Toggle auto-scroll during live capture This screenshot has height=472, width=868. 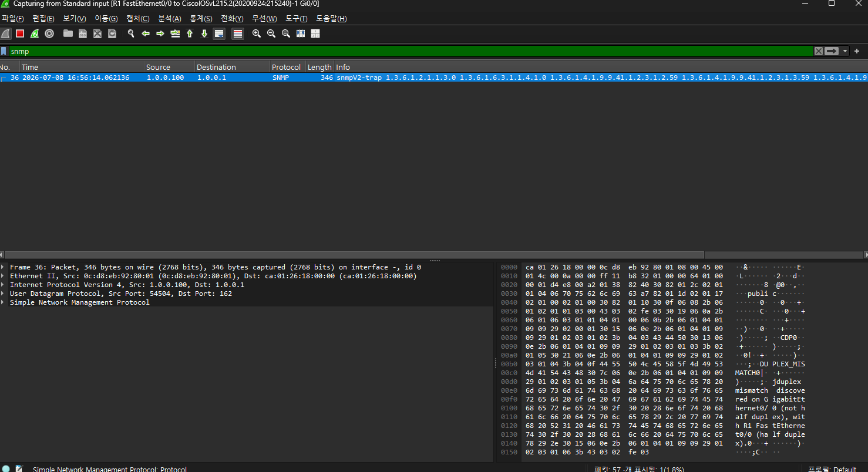(x=219, y=33)
